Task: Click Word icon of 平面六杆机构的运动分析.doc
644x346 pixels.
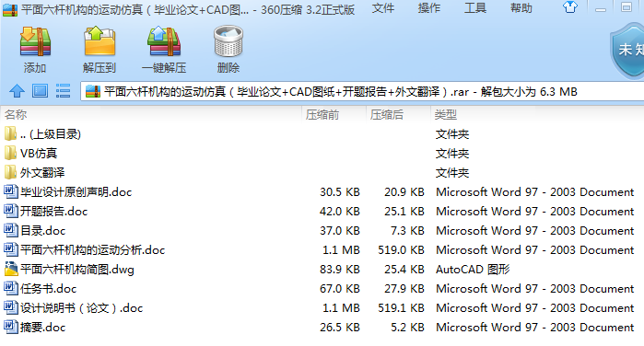Action: pos(11,249)
